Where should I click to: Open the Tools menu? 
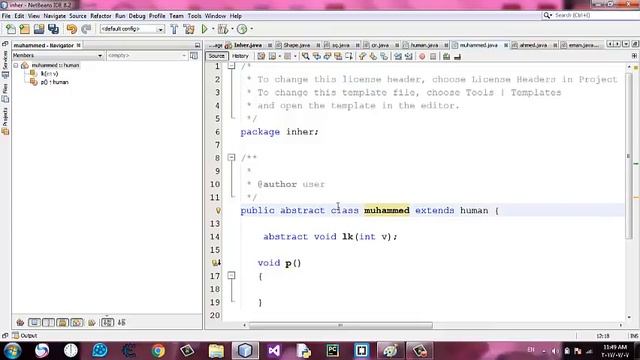pyautogui.click(x=194, y=16)
